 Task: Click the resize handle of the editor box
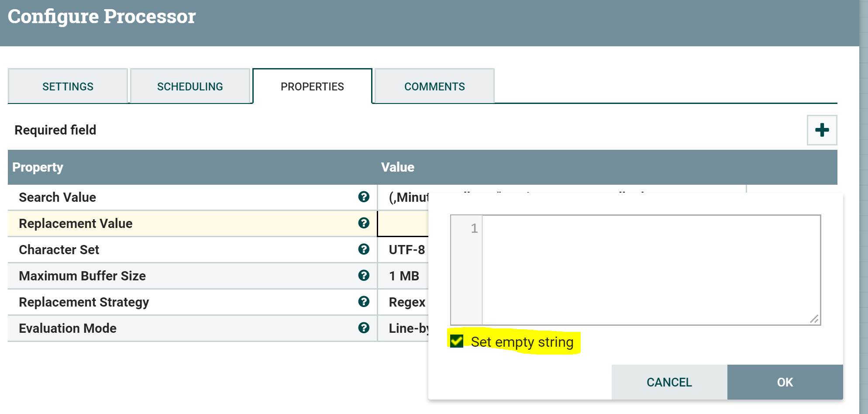click(x=815, y=320)
